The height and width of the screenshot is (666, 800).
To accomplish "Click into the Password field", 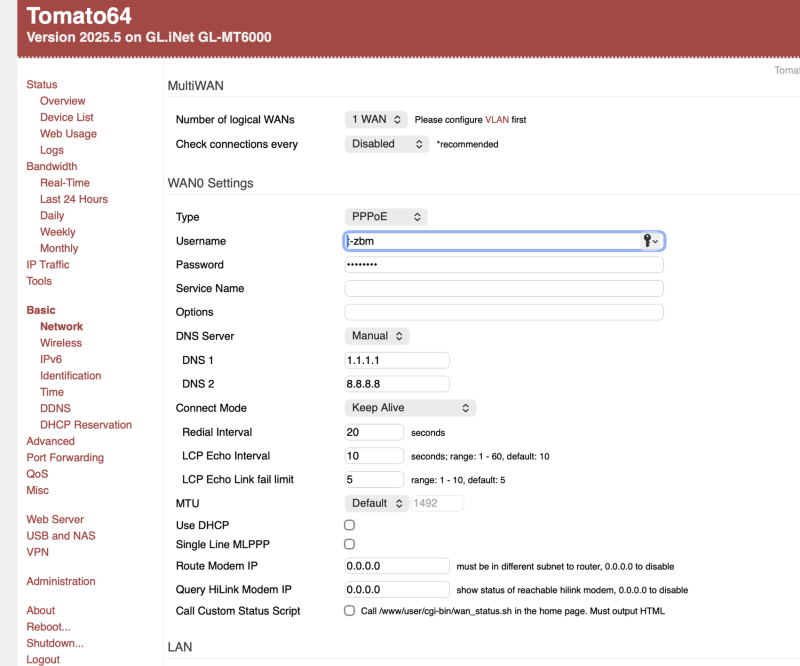I will [504, 264].
